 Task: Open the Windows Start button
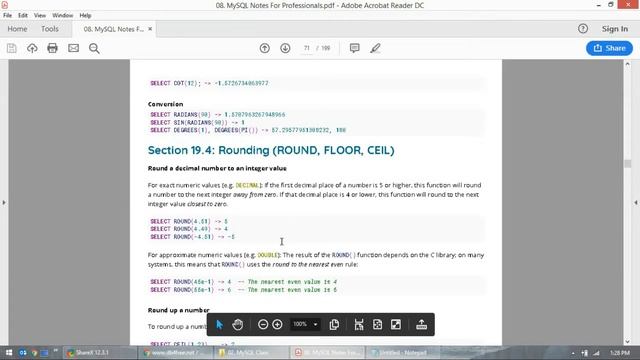(9, 353)
